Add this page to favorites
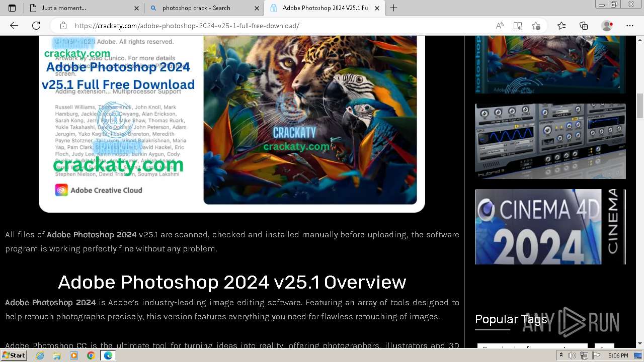Screen dimensions: 644x362 pyautogui.click(x=536, y=26)
